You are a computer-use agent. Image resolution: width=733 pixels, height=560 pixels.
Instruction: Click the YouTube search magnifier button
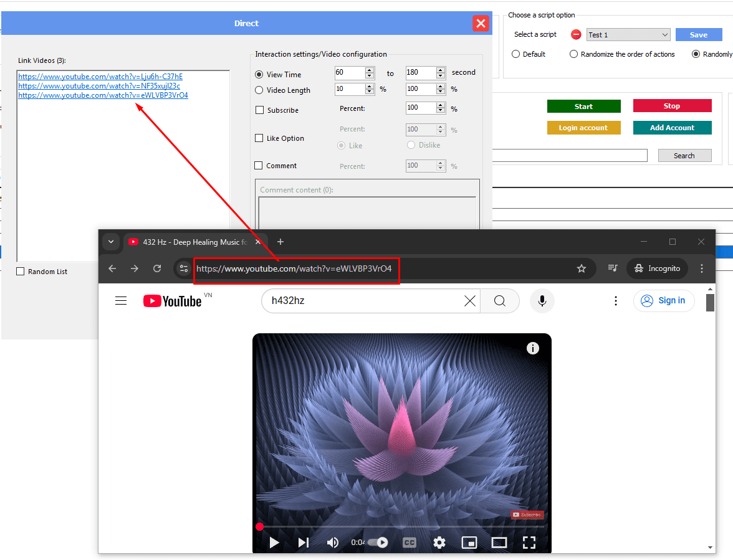click(500, 301)
